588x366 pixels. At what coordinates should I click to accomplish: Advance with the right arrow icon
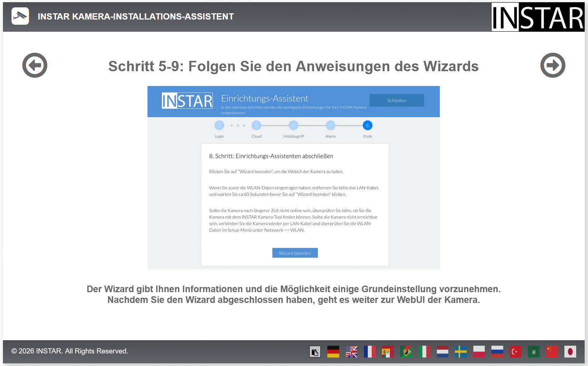pos(553,65)
